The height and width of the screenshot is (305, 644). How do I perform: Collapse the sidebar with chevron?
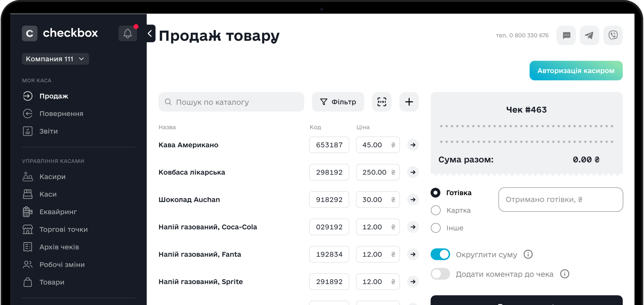[150, 33]
